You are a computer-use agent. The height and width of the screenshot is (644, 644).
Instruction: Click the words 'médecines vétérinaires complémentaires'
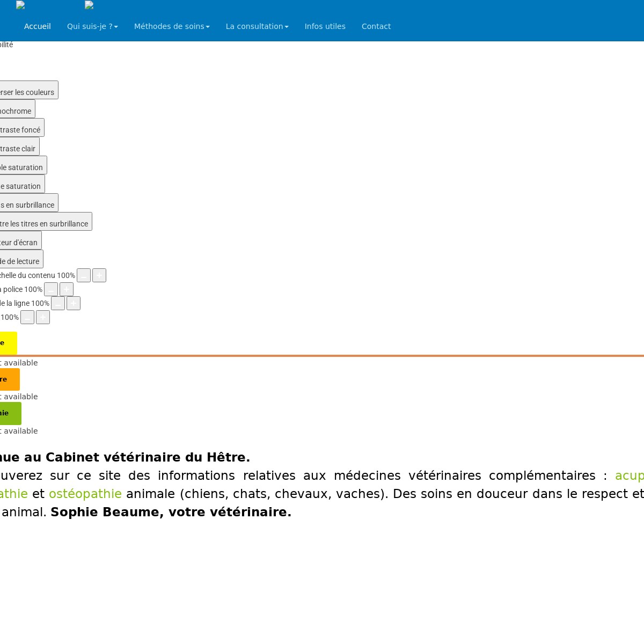coord(465,476)
